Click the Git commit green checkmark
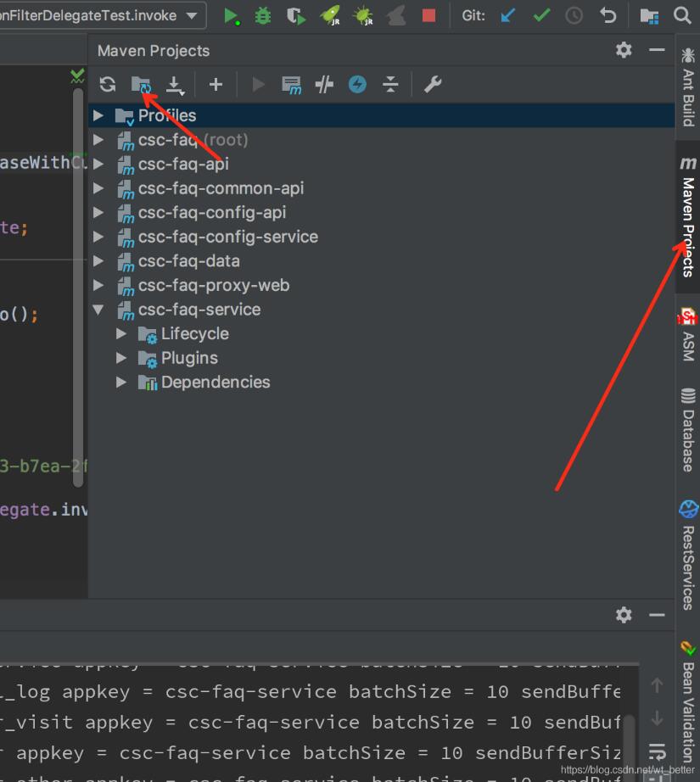700x782 pixels. pyautogui.click(x=541, y=15)
